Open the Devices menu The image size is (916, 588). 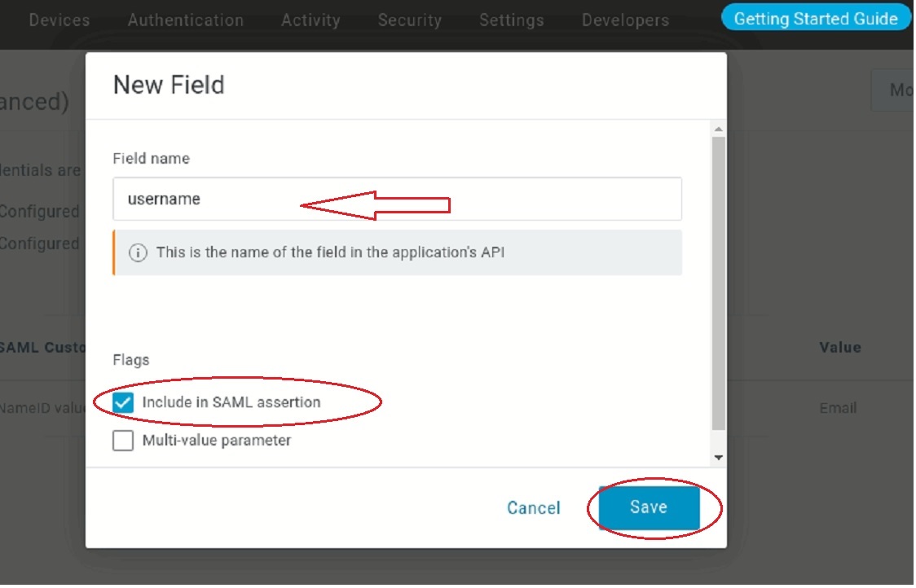click(x=59, y=20)
